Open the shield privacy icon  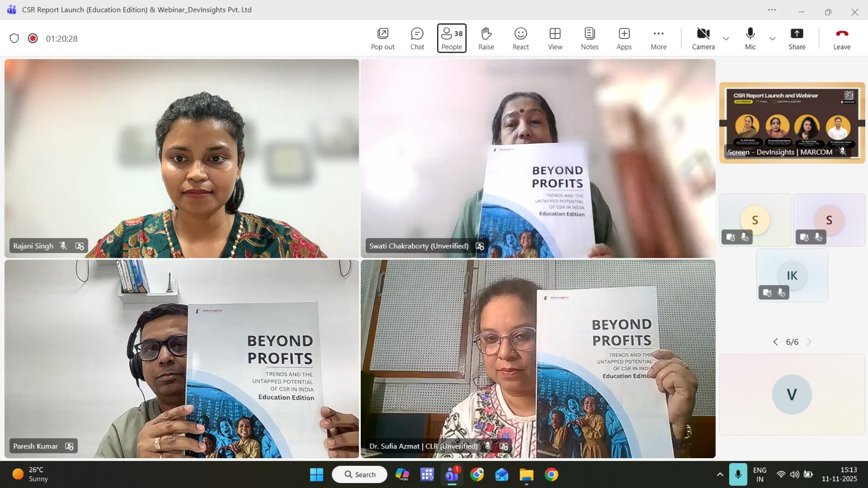tap(15, 38)
